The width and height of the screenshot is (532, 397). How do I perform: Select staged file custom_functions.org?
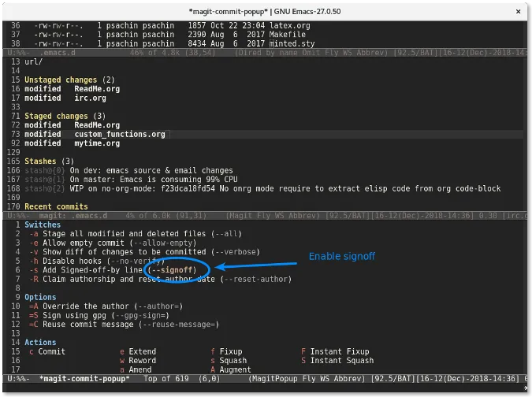[x=120, y=135]
